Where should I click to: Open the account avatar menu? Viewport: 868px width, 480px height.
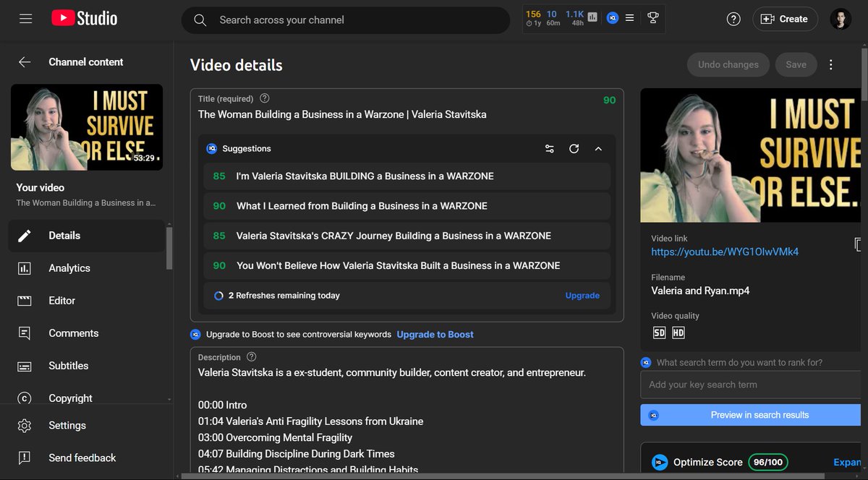click(840, 20)
